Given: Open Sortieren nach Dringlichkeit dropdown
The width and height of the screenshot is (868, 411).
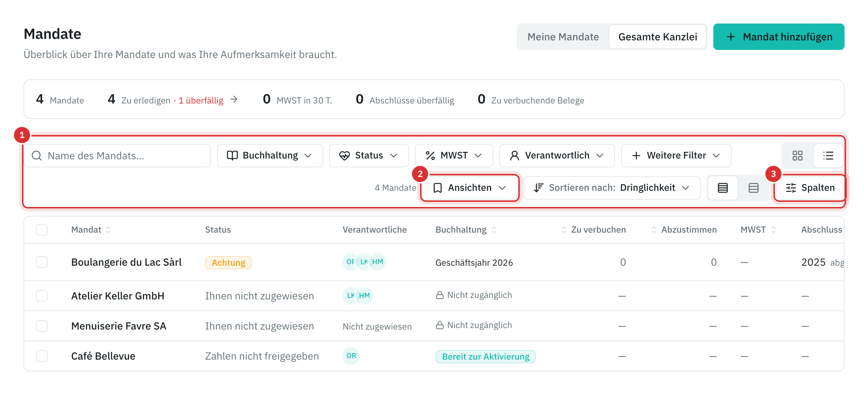Looking at the screenshot, I should coord(612,188).
